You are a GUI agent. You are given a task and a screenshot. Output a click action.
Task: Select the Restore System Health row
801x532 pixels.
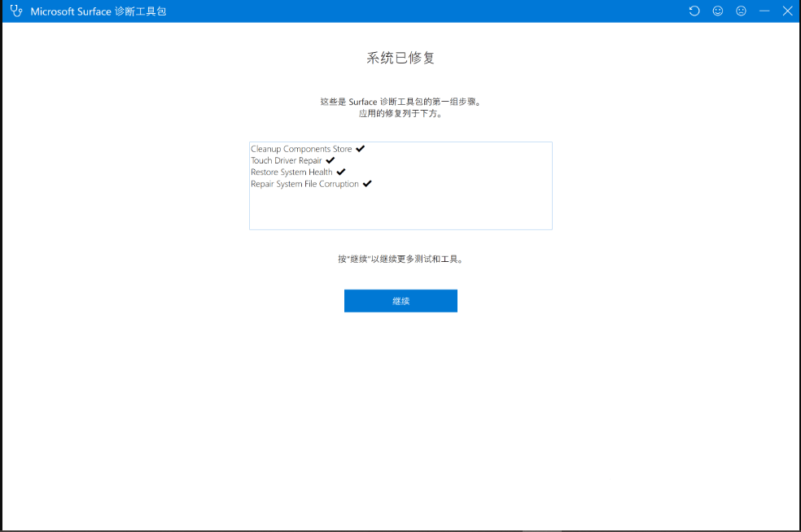pos(298,172)
